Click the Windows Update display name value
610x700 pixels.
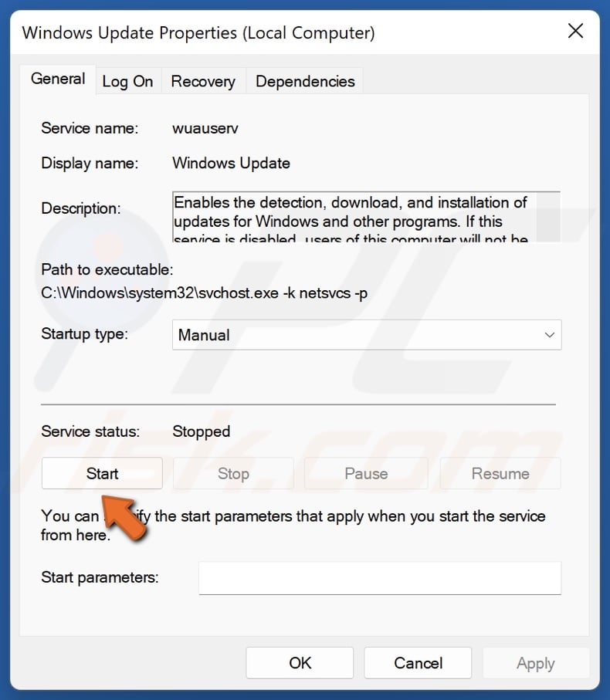(x=231, y=163)
